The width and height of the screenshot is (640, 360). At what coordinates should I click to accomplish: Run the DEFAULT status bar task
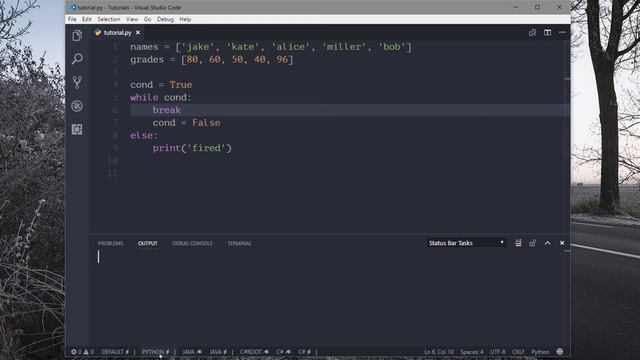[x=115, y=352]
